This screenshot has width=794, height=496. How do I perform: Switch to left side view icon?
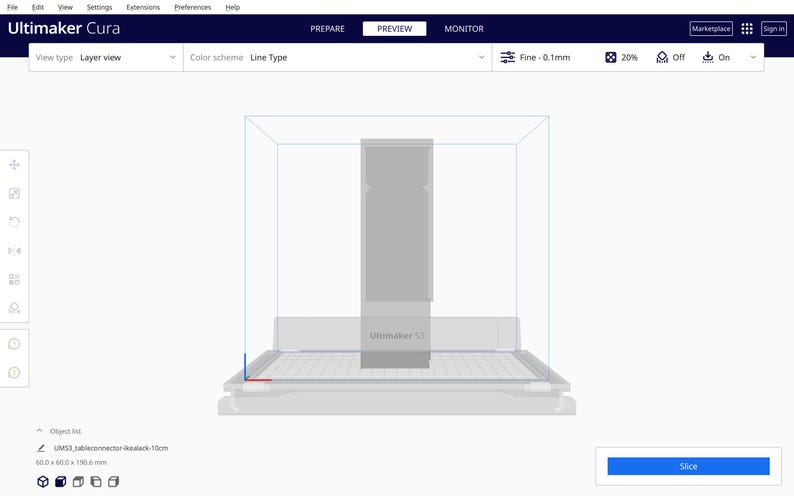coord(96,481)
